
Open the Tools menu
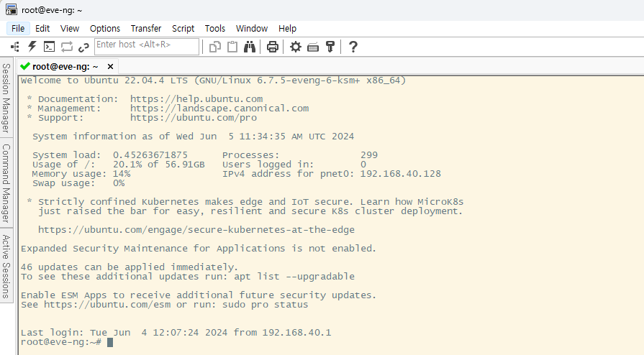(x=215, y=28)
